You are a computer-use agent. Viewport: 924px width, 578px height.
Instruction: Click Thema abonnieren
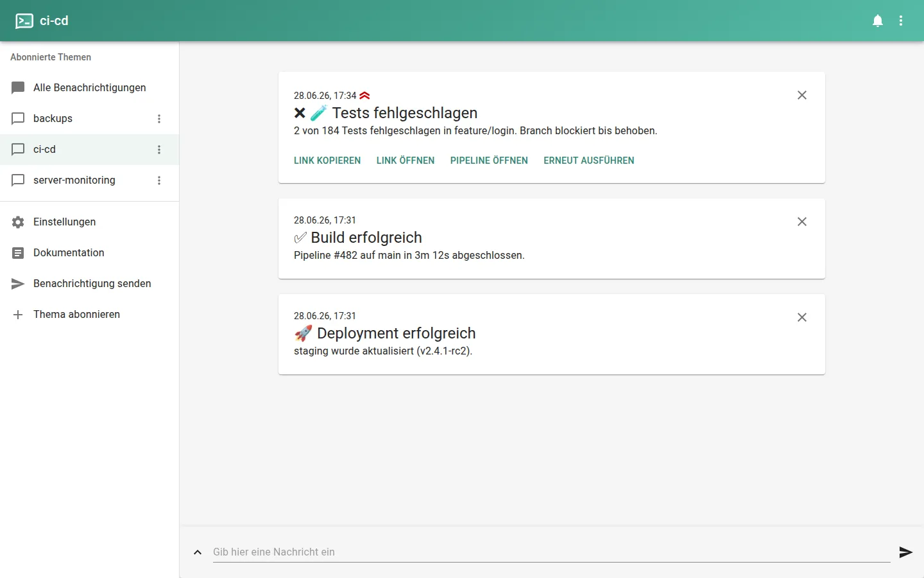(x=90, y=315)
